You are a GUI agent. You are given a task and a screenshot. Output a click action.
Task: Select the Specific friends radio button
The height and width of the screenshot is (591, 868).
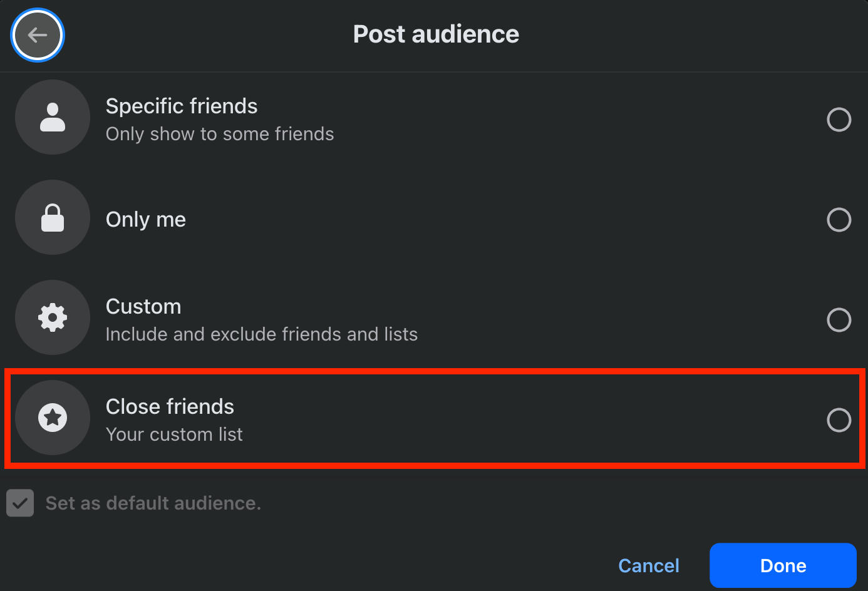tap(839, 120)
